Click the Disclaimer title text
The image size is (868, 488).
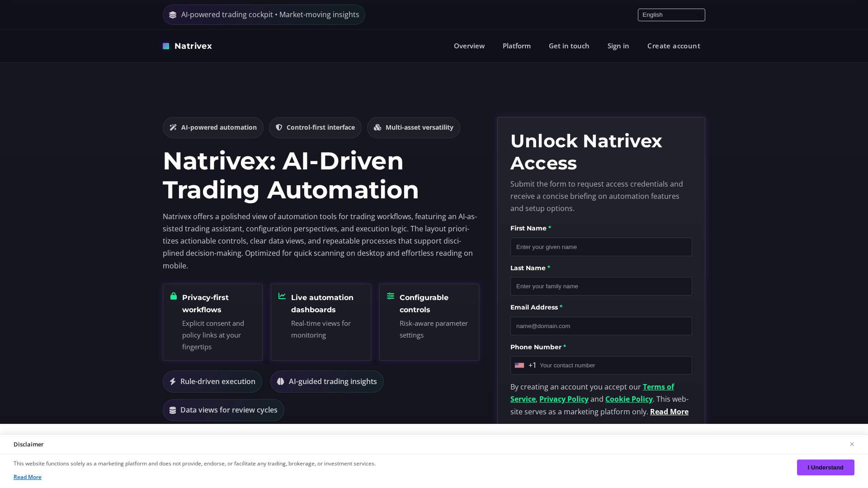(28, 444)
